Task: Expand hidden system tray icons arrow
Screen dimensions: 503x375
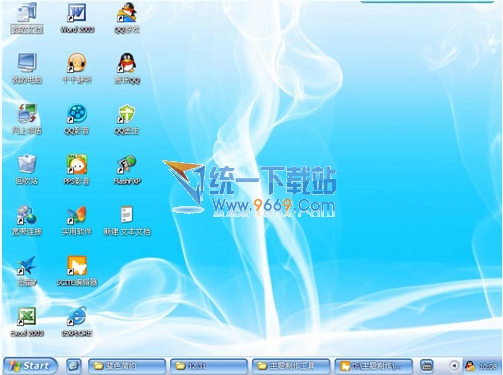Action: click(454, 366)
